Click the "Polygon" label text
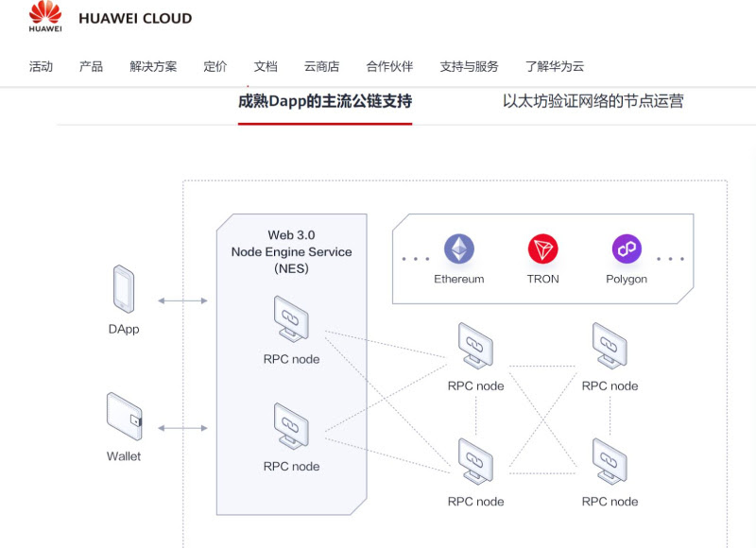Viewport: 756px width, 548px height. pos(627,280)
